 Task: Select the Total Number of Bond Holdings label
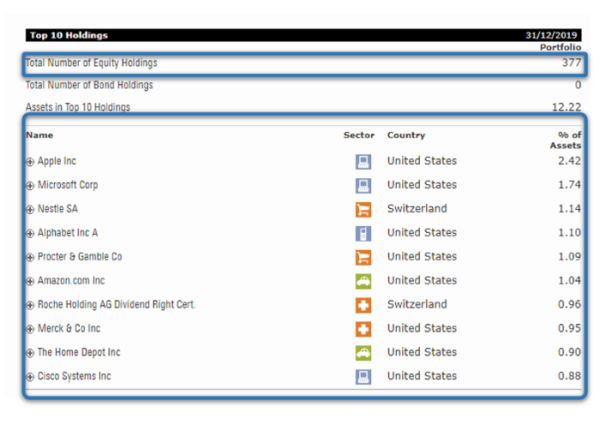89,85
